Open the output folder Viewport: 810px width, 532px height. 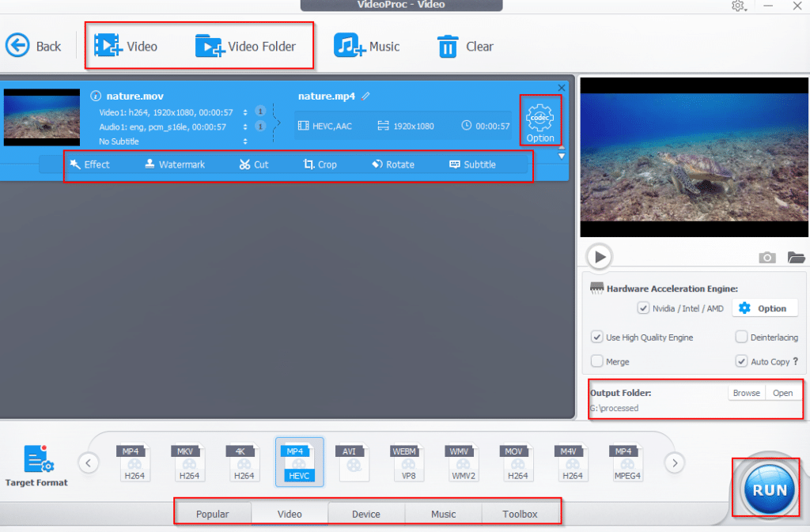pos(782,393)
